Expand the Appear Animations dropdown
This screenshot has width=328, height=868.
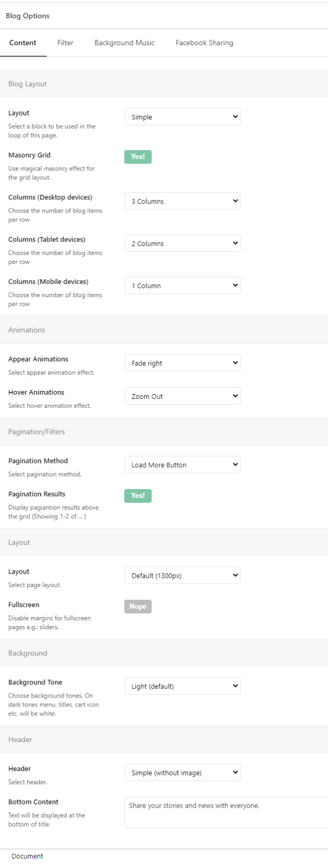pyautogui.click(x=183, y=363)
